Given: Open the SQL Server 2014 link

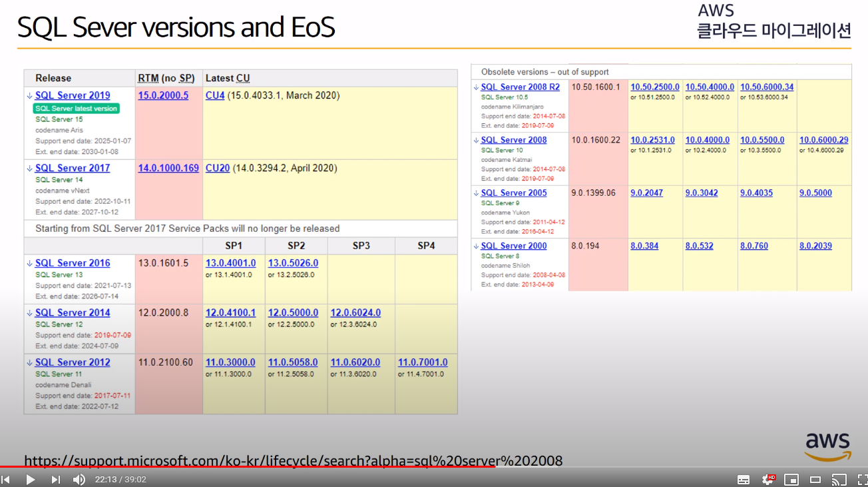Looking at the screenshot, I should tap(73, 312).
